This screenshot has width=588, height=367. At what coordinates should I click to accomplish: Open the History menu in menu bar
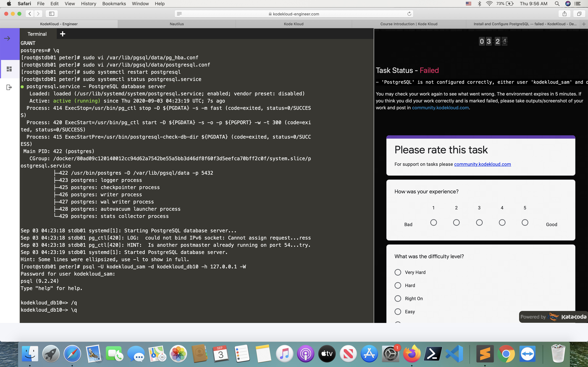(x=88, y=4)
